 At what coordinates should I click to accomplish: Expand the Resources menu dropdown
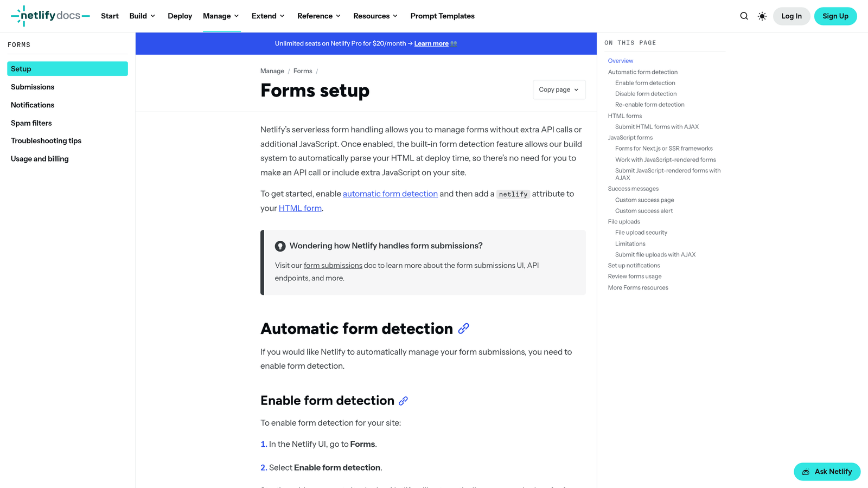point(376,16)
